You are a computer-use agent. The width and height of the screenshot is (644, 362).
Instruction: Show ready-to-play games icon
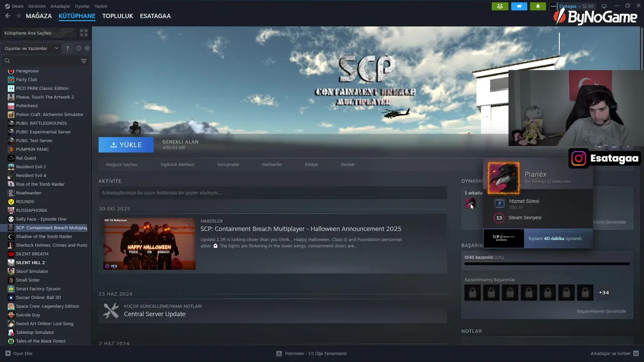(87, 48)
